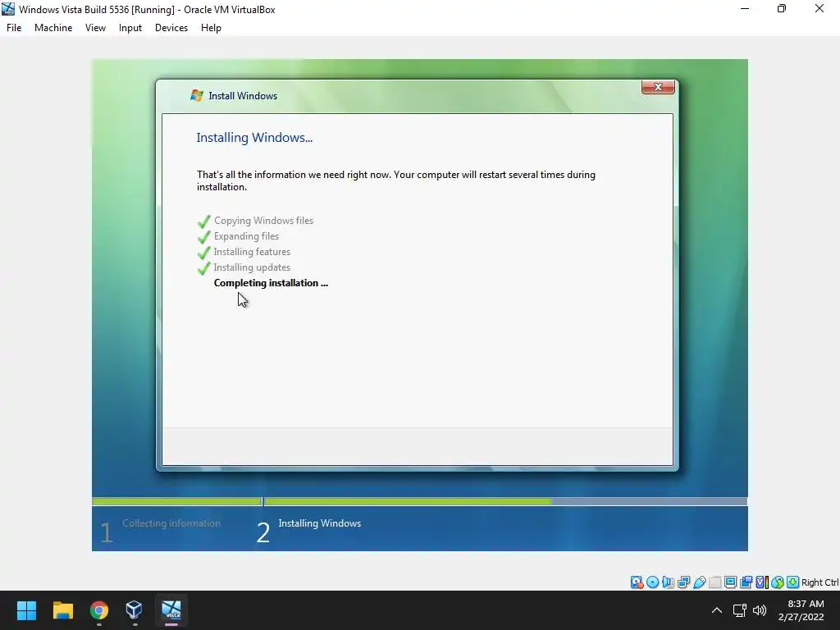Viewport: 840px width, 630px height.
Task: Click the Windows flag icon in installer title
Action: coord(197,95)
